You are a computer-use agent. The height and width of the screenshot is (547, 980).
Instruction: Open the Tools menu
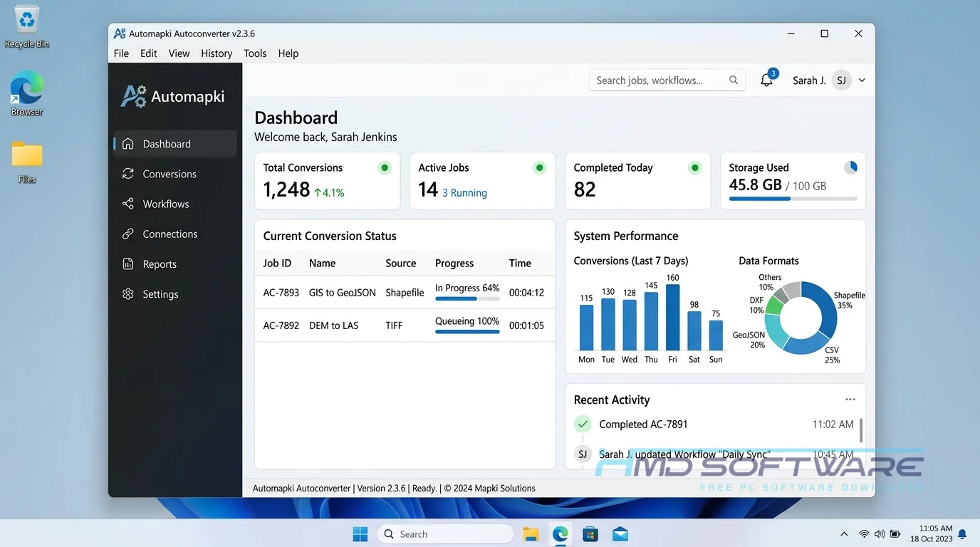coord(255,53)
